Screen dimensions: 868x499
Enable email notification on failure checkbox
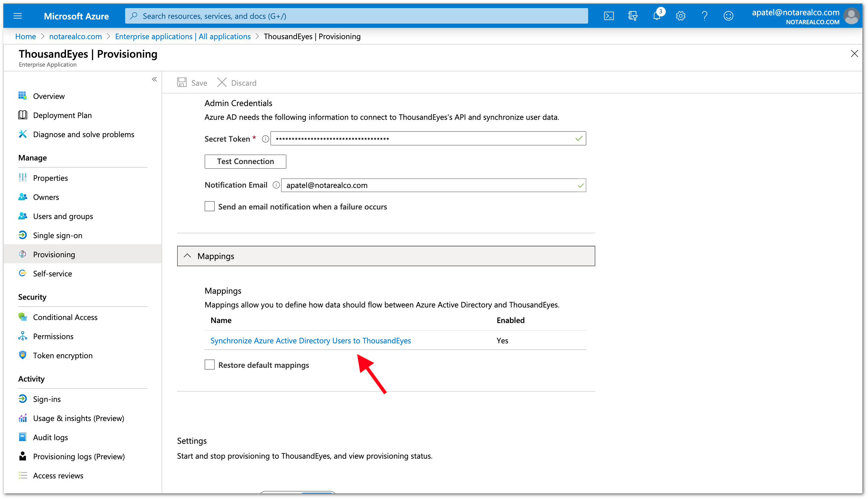click(210, 206)
